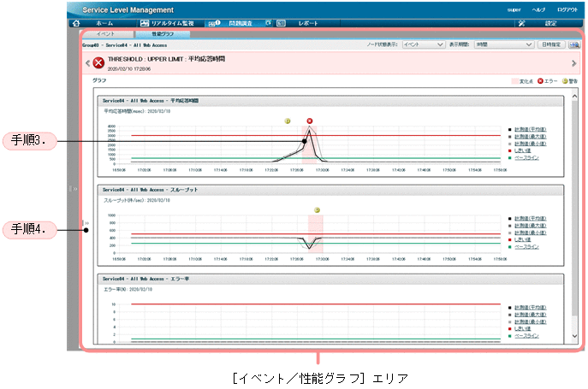Viewport: 588px width, 389px height.
Task: Click しきい値 legend link in スループット graph
Action: coord(522,239)
